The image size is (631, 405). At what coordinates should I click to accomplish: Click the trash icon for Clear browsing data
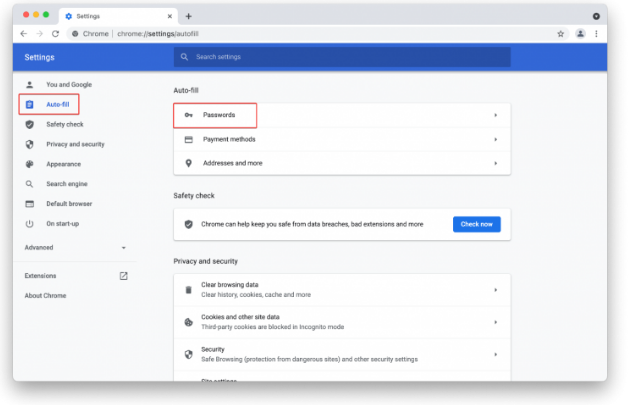(188, 290)
